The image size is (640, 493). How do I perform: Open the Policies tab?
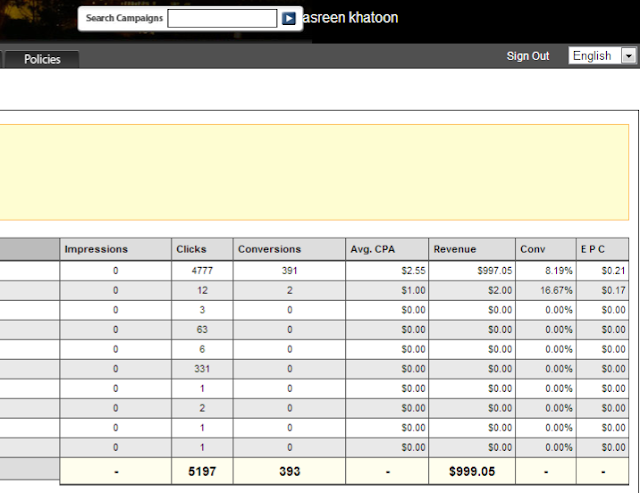[x=42, y=59]
